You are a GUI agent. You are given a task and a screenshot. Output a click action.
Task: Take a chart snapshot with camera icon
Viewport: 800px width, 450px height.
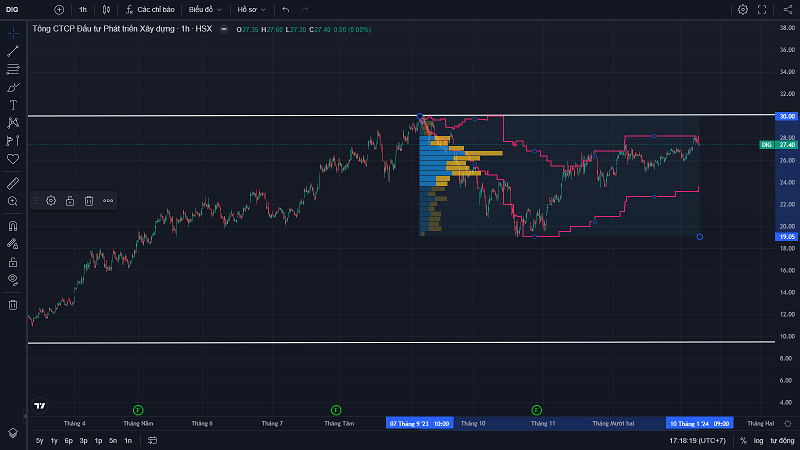pos(787,9)
